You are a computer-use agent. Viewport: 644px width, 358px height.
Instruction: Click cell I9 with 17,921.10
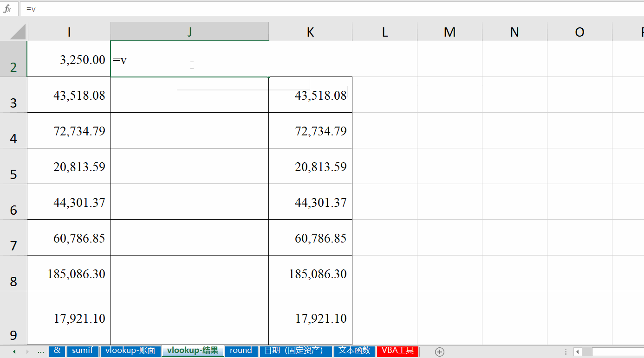click(69, 318)
